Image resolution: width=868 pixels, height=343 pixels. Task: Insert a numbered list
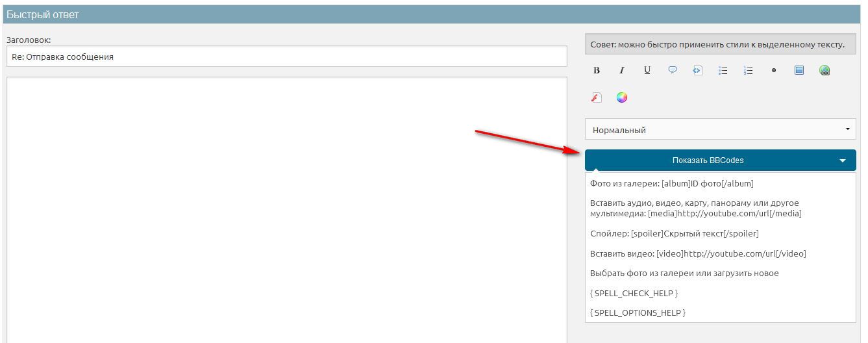749,71
